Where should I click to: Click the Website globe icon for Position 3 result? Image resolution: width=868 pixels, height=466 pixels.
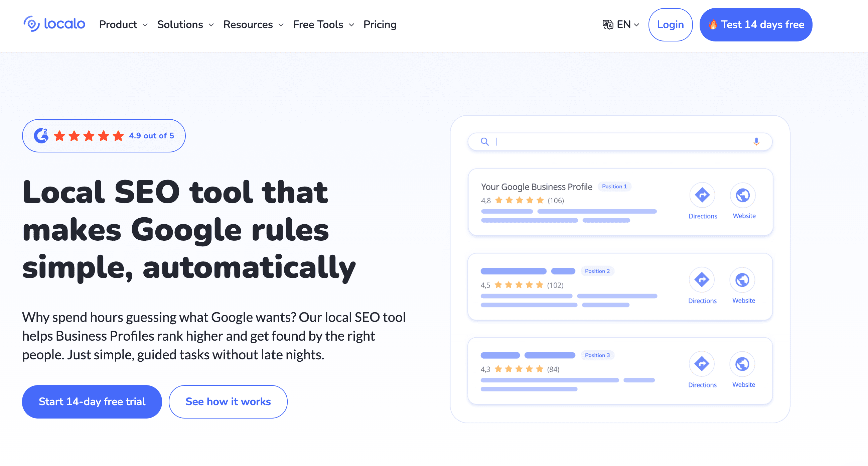point(743,364)
